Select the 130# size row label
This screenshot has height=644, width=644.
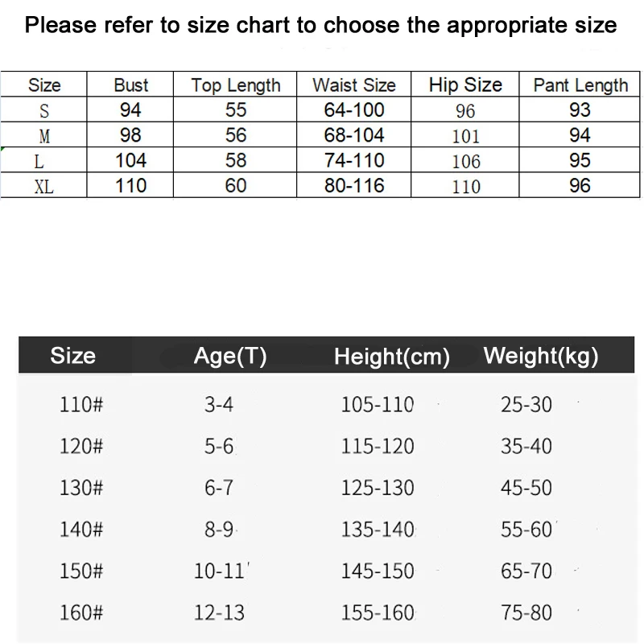[x=81, y=488]
